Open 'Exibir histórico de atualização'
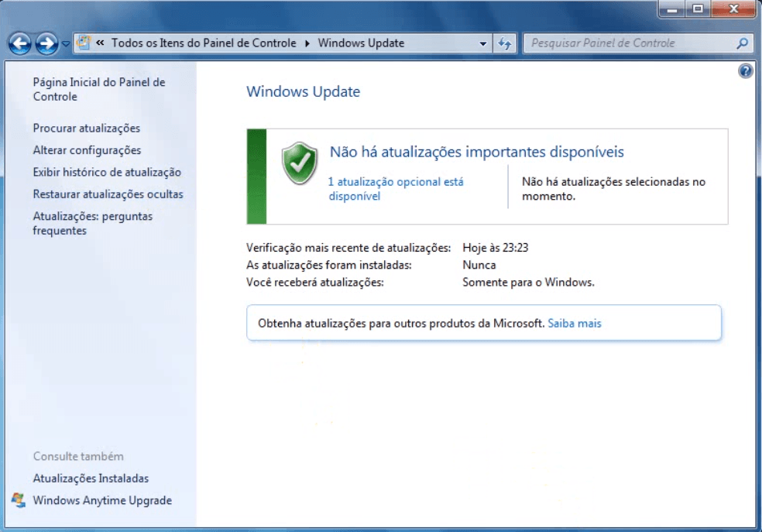This screenshot has height=532, width=762. 107,172
